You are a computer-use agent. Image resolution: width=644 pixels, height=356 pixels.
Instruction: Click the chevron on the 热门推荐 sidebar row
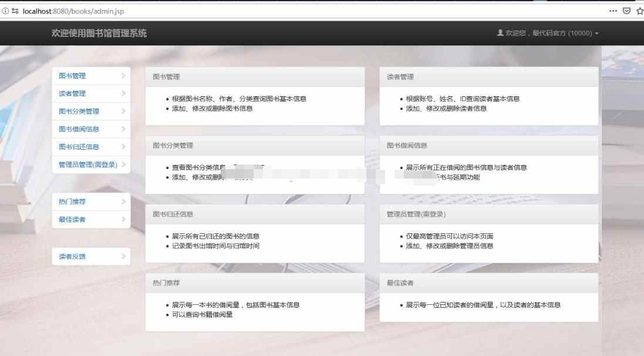(x=124, y=201)
